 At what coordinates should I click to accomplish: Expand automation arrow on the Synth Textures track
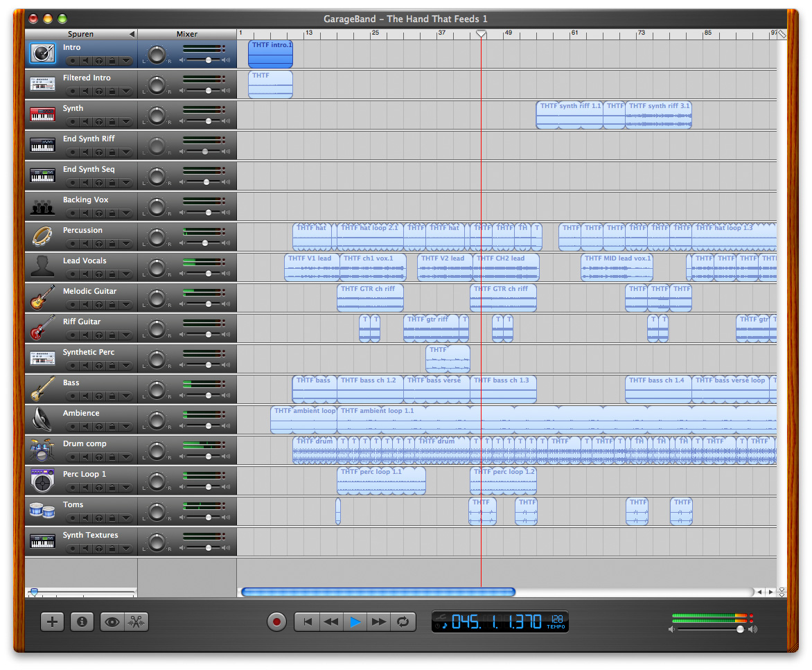click(126, 549)
